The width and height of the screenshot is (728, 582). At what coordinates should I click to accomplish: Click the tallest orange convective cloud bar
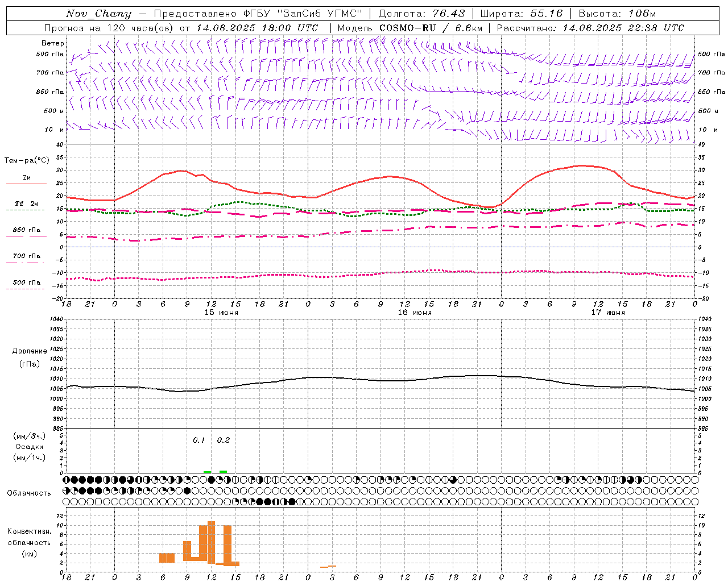pos(212,542)
